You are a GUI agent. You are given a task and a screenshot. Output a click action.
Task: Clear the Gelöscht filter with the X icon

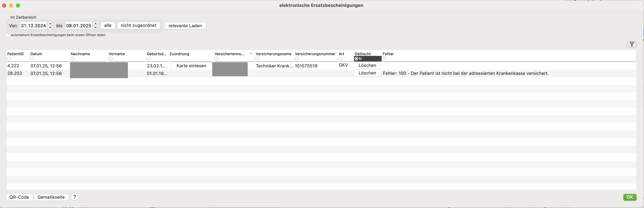point(357,59)
